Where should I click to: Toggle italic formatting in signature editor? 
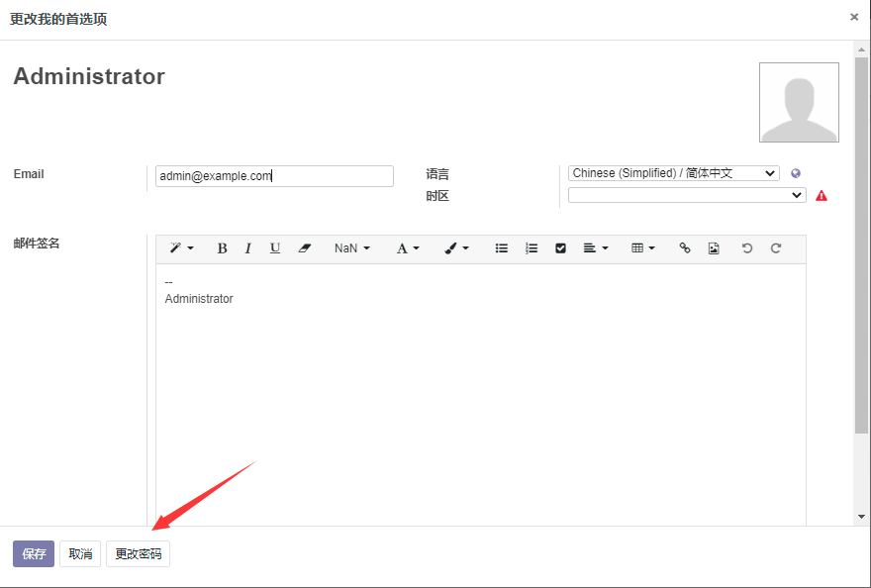247,248
